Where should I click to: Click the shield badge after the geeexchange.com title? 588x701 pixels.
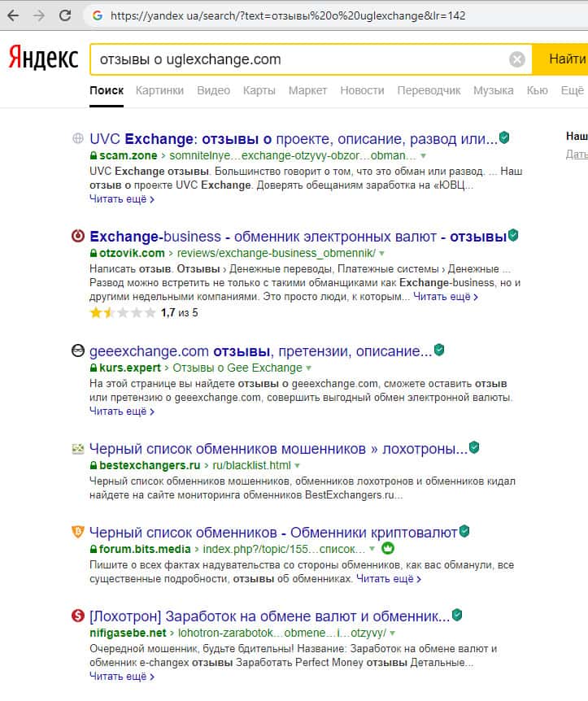[x=439, y=350]
